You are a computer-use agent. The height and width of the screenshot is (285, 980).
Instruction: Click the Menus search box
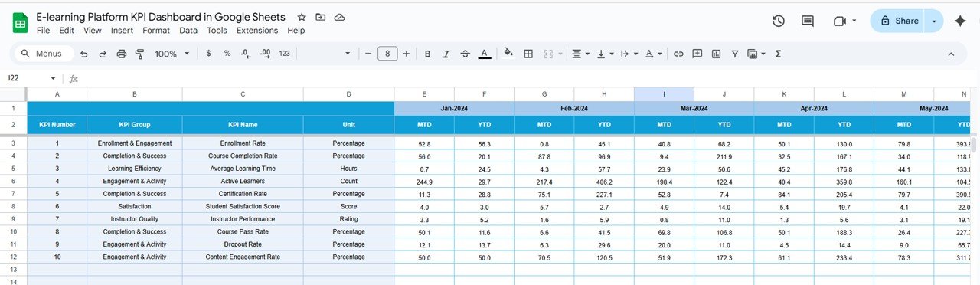(44, 54)
